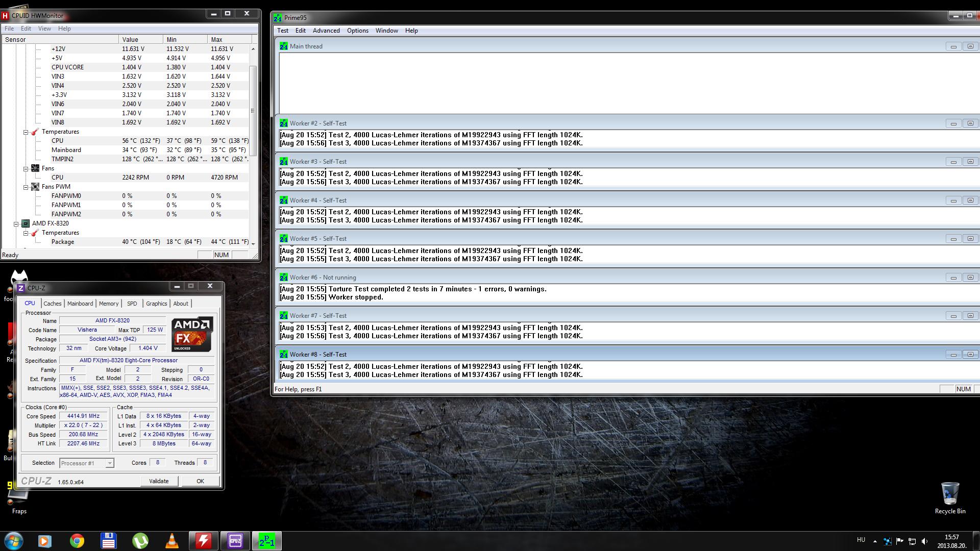Collapse the AMD FX-8320 tree node
This screenshot has width=980, height=551.
pyautogui.click(x=16, y=223)
